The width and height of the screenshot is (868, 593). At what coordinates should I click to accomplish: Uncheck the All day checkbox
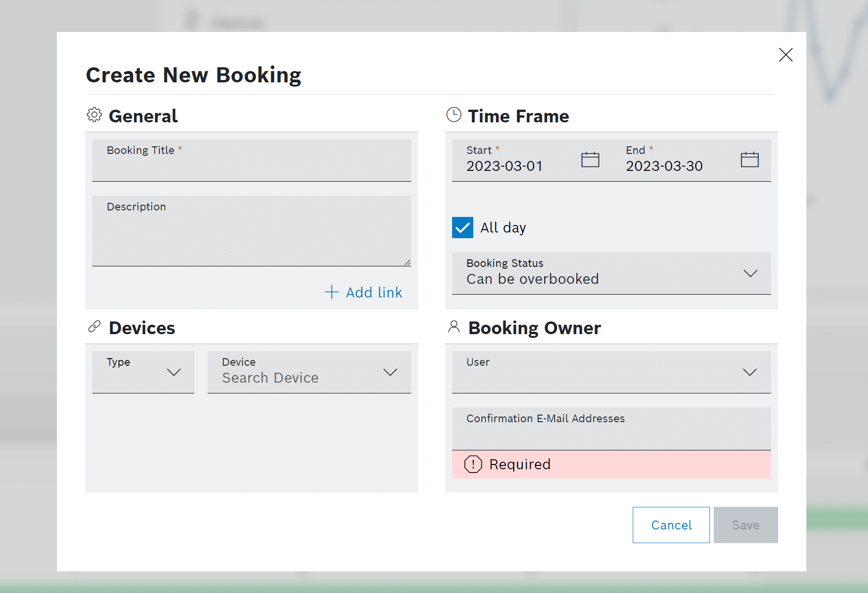pyautogui.click(x=462, y=228)
